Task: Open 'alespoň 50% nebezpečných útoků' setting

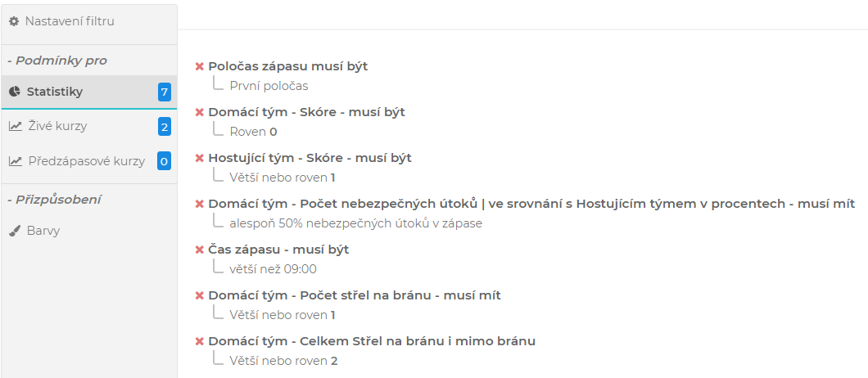Action: click(355, 223)
